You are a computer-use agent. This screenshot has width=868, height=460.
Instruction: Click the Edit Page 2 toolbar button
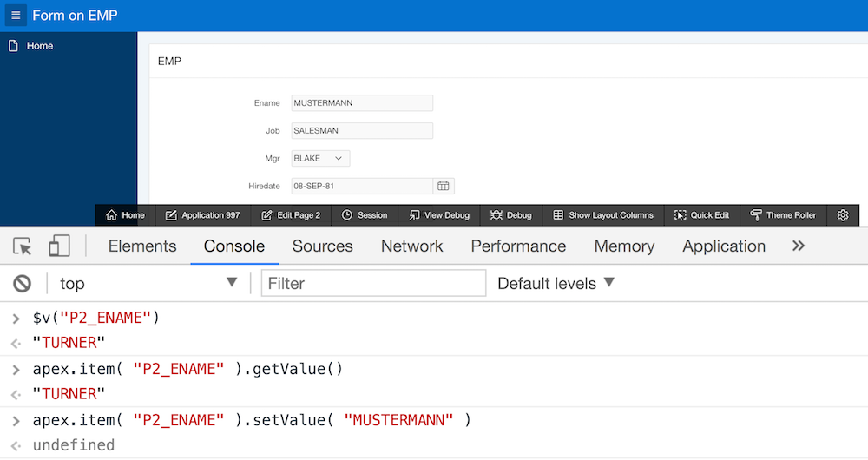(x=291, y=214)
